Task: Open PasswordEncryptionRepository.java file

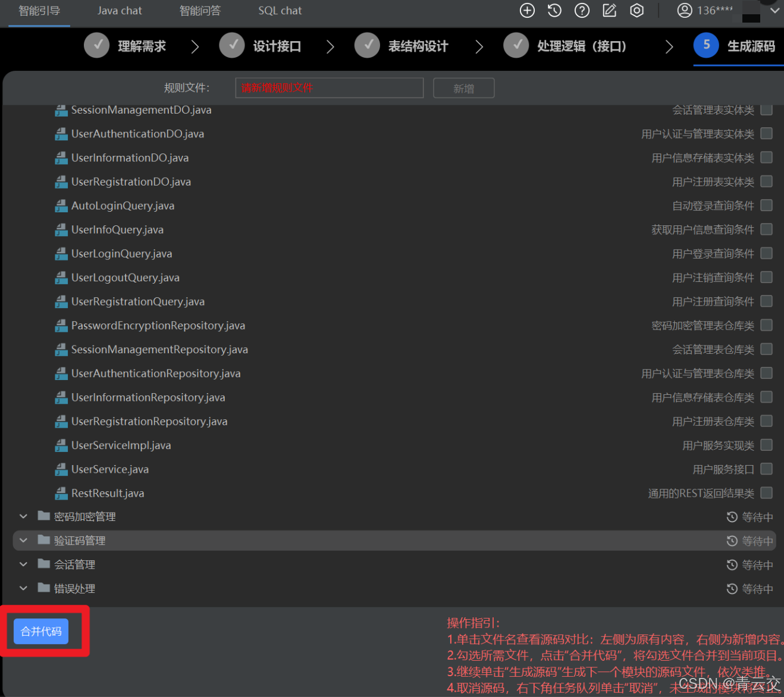Action: 158,325
